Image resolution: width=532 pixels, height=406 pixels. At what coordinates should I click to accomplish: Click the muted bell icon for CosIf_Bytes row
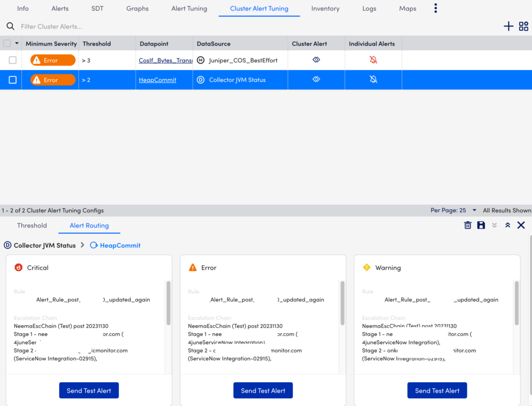tap(373, 60)
